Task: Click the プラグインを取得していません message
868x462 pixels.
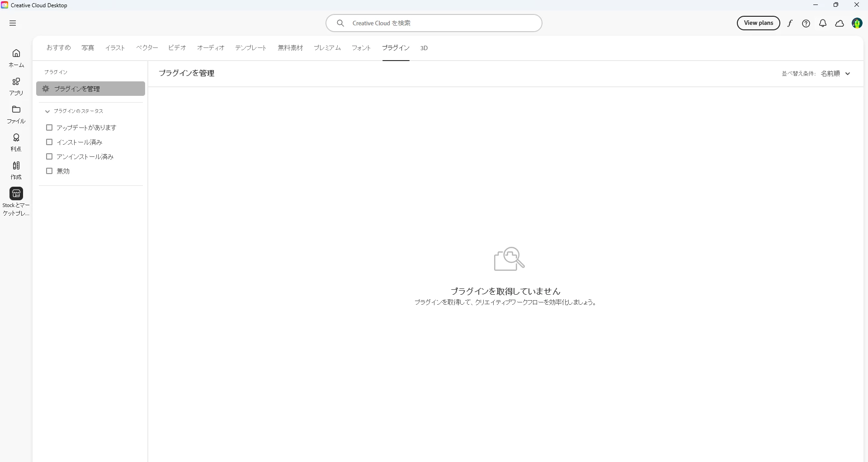Action: [505, 291]
